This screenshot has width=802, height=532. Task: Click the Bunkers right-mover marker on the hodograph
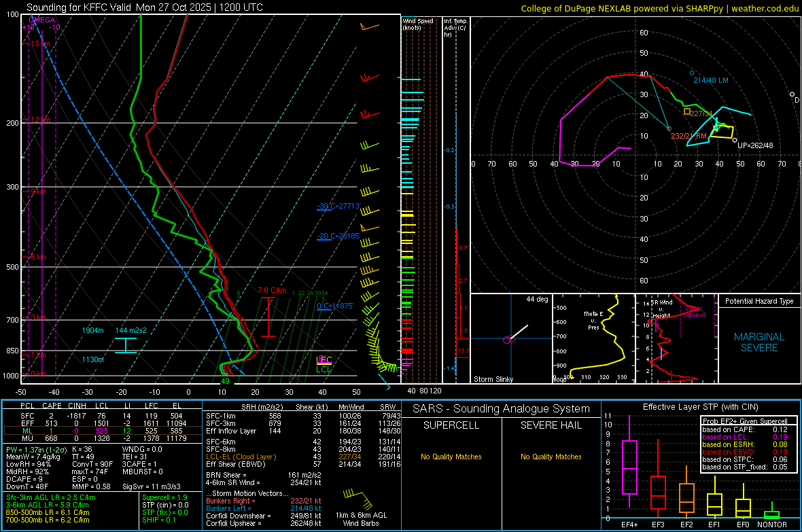point(669,128)
